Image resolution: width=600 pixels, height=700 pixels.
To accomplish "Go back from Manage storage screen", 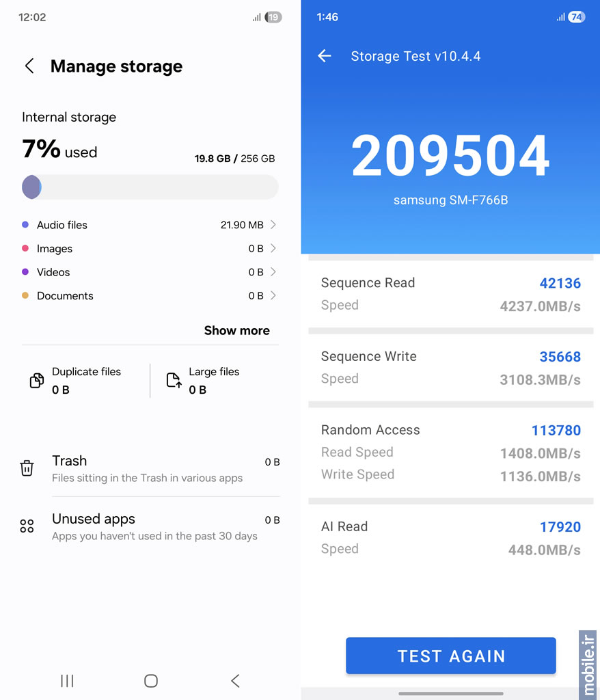I will (x=29, y=66).
